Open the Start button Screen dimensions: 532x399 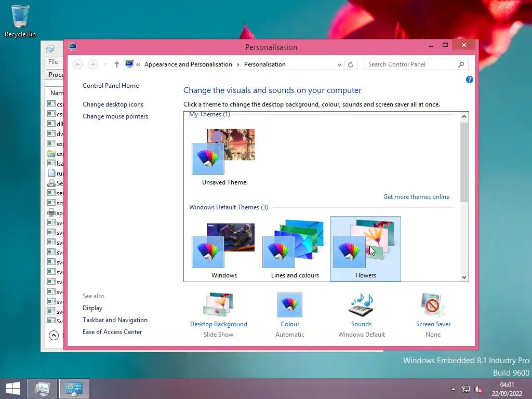pyautogui.click(x=12, y=389)
